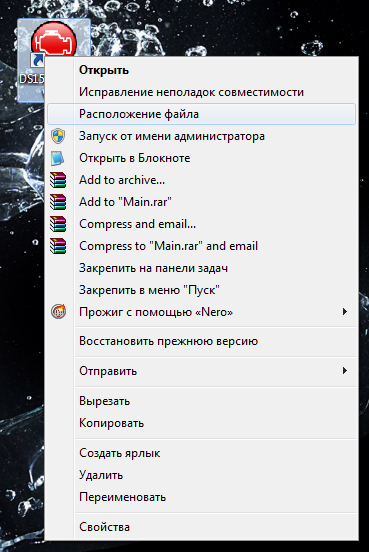Click WinRAR icon next to Add to "Main.rar"
The width and height of the screenshot is (369, 552).
pos(58,202)
